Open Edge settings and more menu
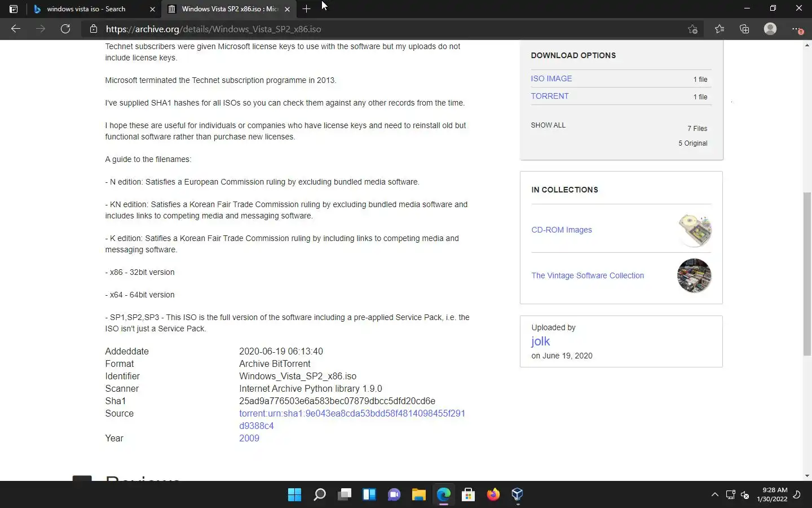This screenshot has height=508, width=812. click(796, 29)
